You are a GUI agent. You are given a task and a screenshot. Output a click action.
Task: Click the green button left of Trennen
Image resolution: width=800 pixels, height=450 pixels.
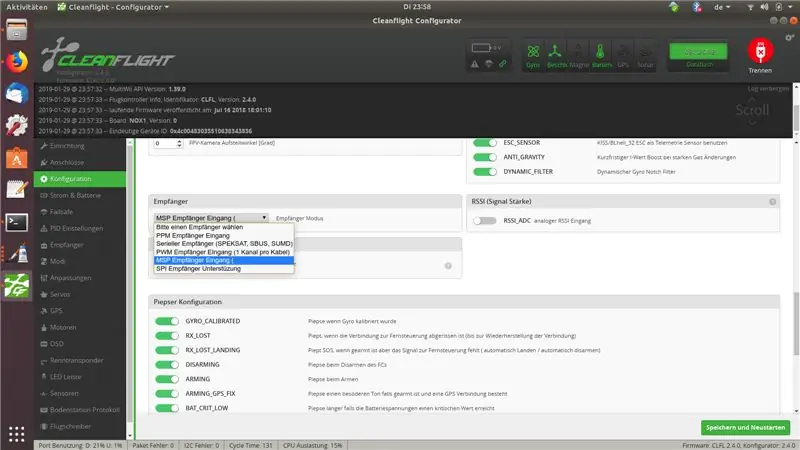click(x=698, y=52)
